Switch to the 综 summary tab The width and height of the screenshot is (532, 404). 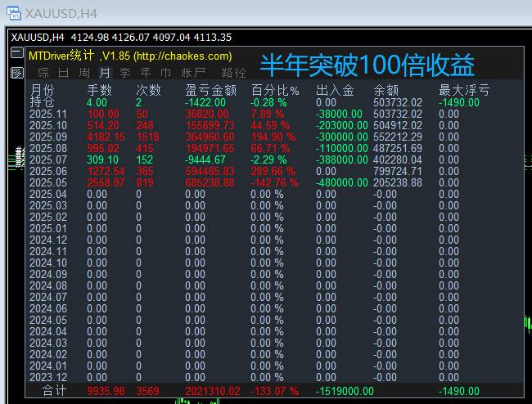(x=43, y=73)
